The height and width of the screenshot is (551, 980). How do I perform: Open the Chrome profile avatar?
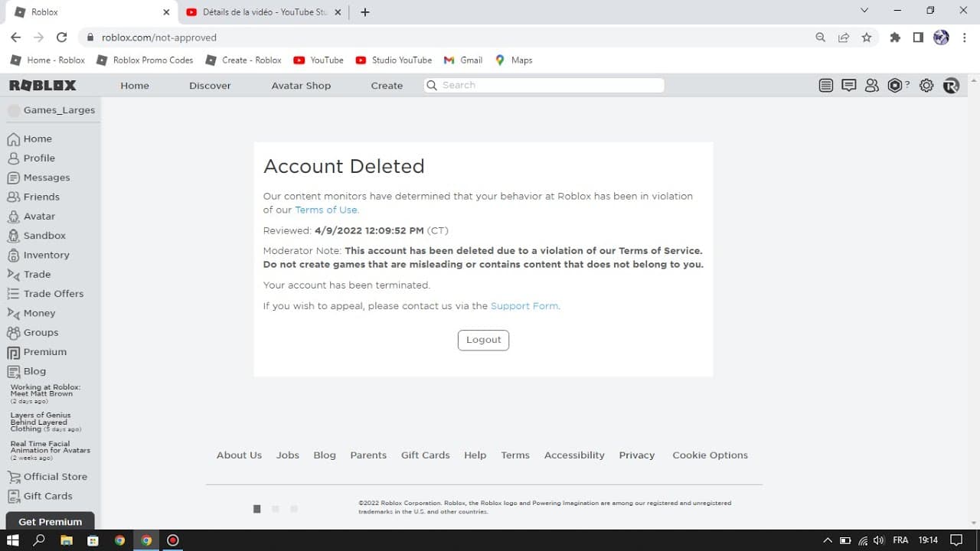pyautogui.click(x=941, y=37)
